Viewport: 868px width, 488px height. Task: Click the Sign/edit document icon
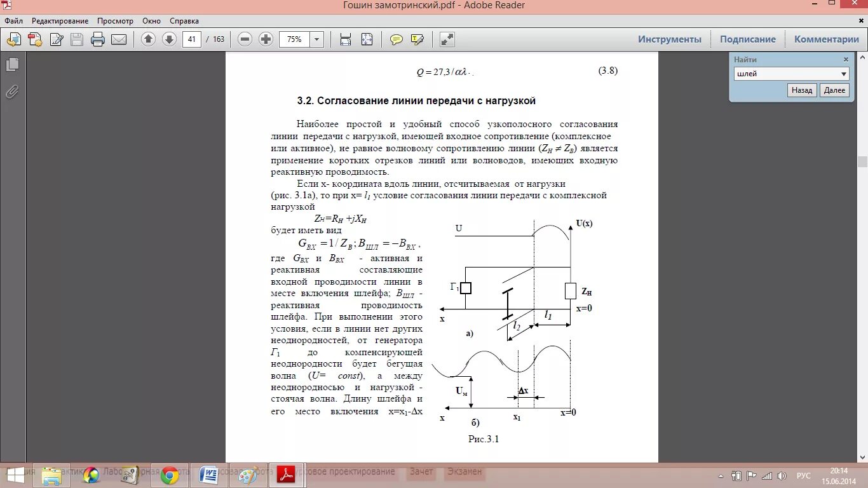pyautogui.click(x=57, y=39)
